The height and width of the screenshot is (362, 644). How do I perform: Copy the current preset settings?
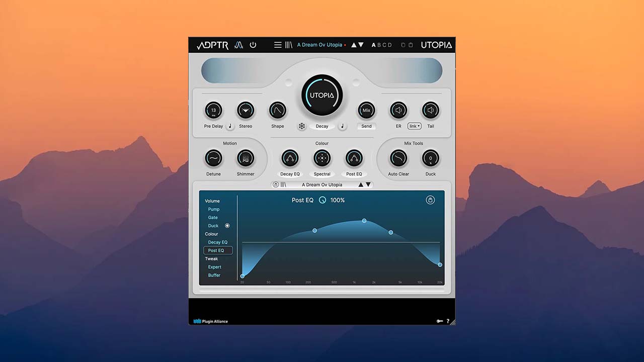pyautogui.click(x=402, y=45)
